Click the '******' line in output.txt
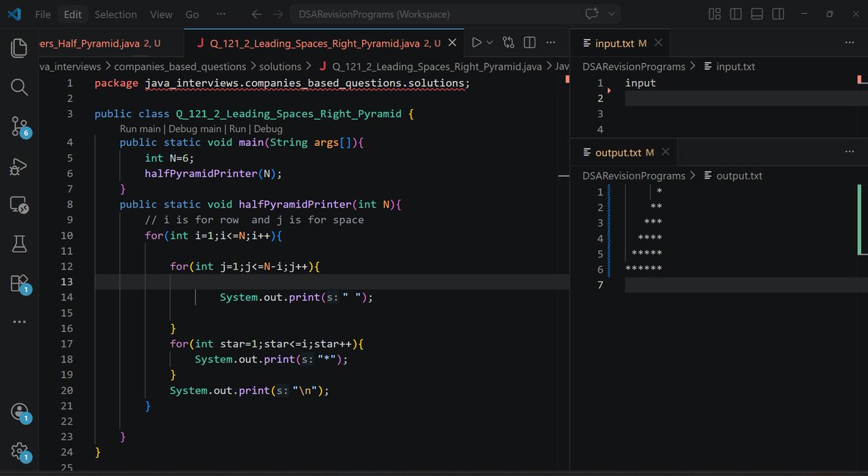 coord(644,269)
